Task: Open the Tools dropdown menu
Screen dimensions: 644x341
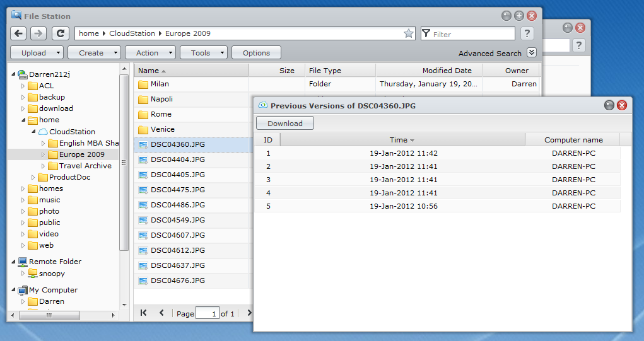Action: [x=203, y=52]
